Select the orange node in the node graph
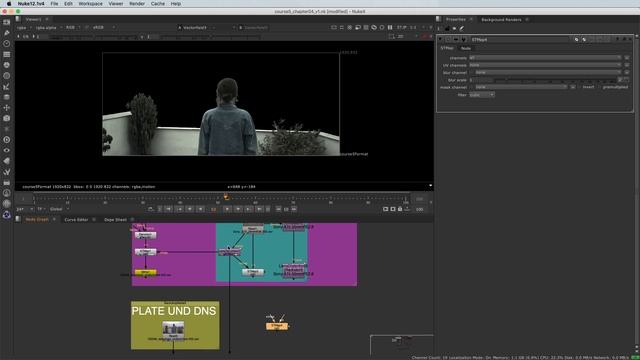 (x=277, y=326)
